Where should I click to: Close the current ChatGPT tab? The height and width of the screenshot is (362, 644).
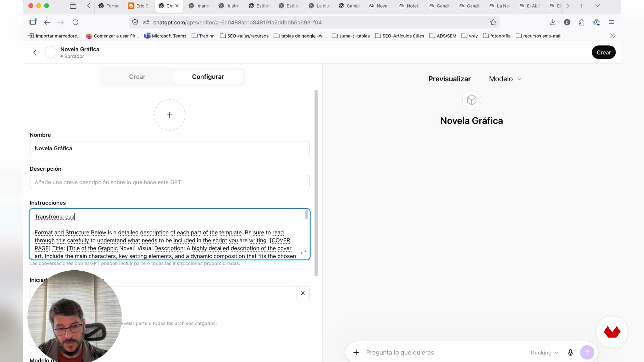[x=177, y=6]
